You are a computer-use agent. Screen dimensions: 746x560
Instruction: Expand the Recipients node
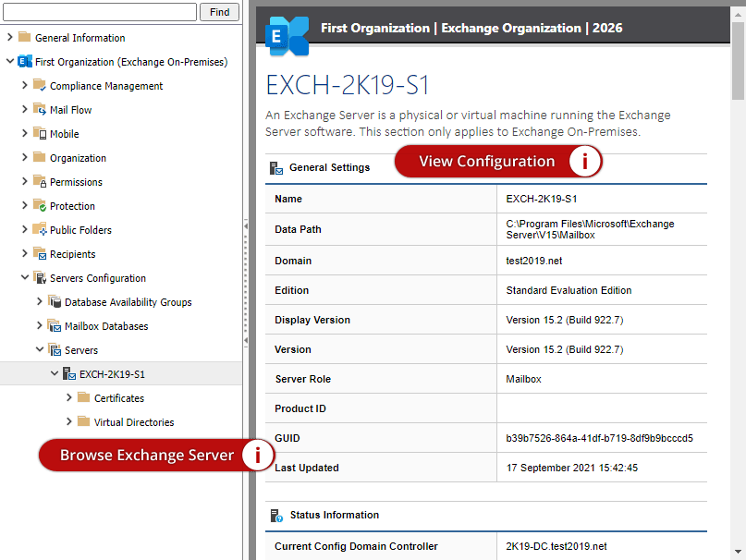point(25,253)
